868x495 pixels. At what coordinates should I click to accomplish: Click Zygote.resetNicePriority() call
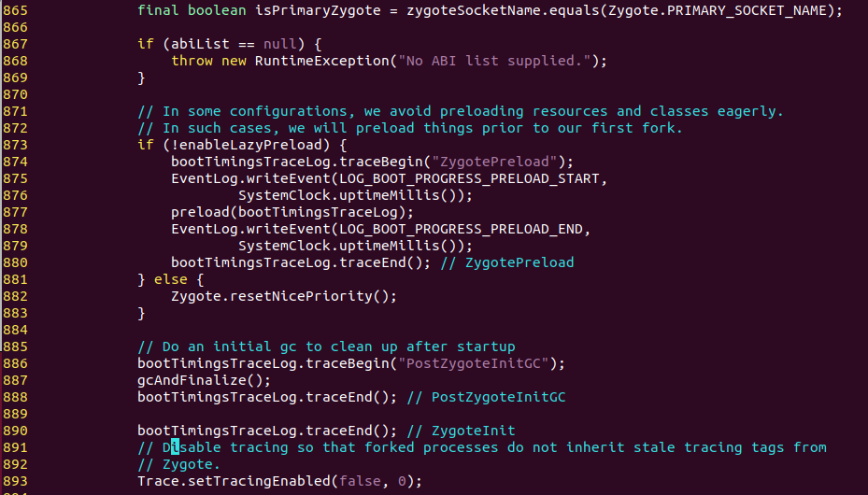pos(283,296)
